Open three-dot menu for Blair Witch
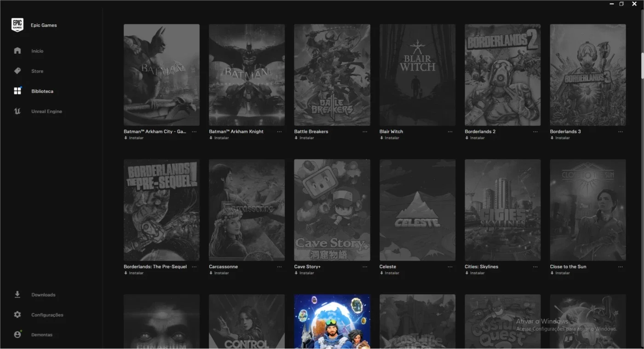The height and width of the screenshot is (349, 644). [450, 132]
